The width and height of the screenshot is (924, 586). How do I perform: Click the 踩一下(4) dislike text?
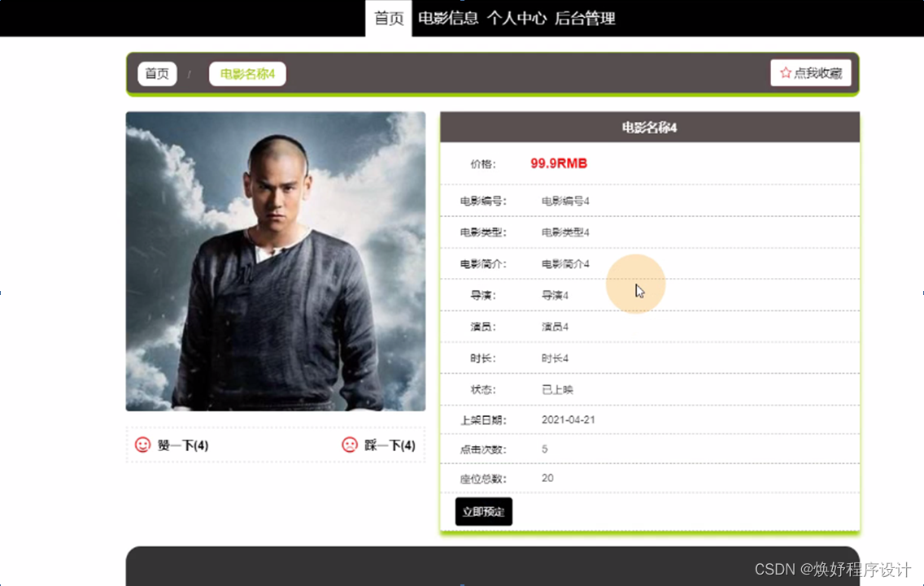390,445
